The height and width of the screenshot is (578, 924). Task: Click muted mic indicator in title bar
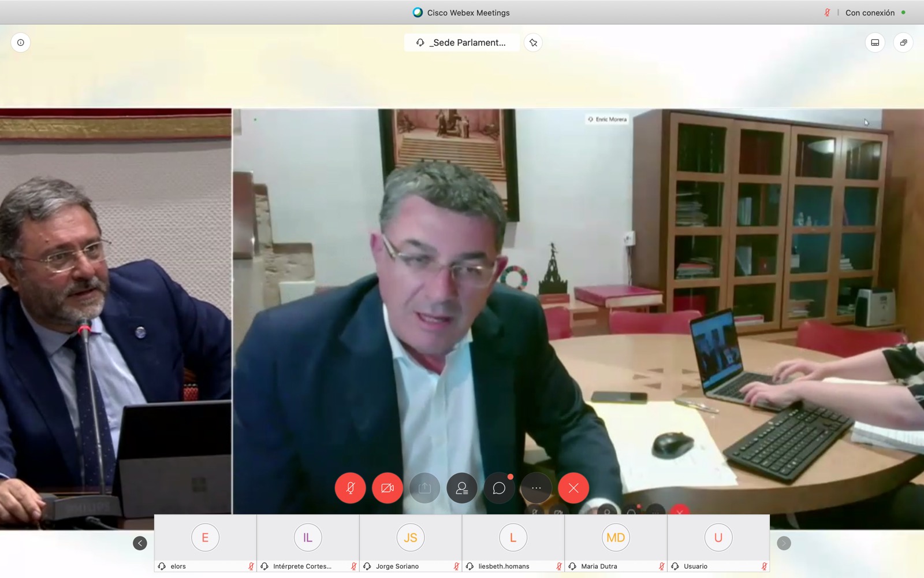click(x=827, y=13)
